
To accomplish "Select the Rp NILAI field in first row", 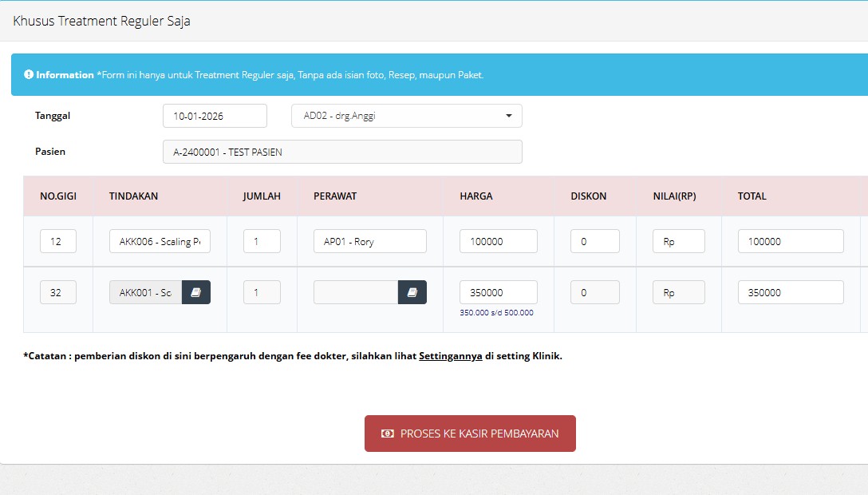I will click(678, 241).
